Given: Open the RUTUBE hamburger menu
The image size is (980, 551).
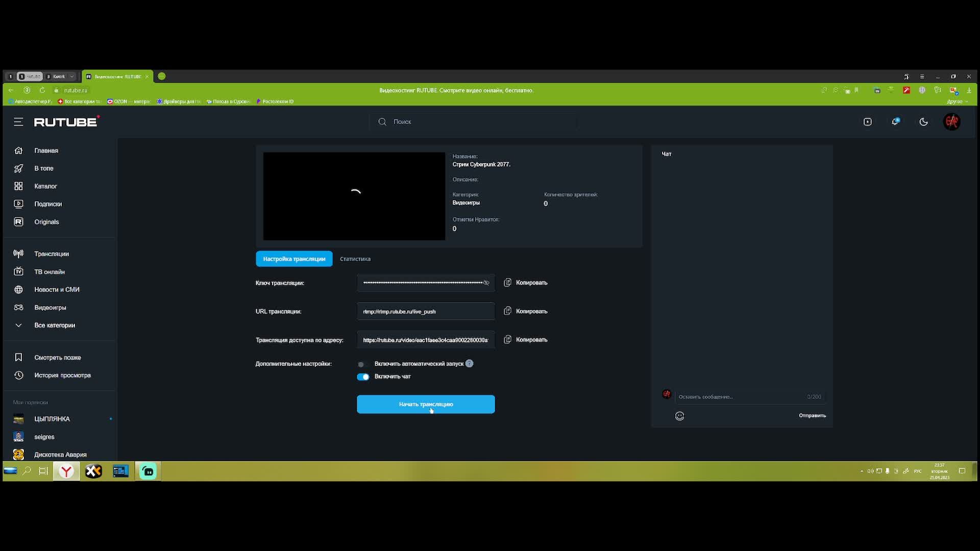Looking at the screenshot, I should pos(18,122).
